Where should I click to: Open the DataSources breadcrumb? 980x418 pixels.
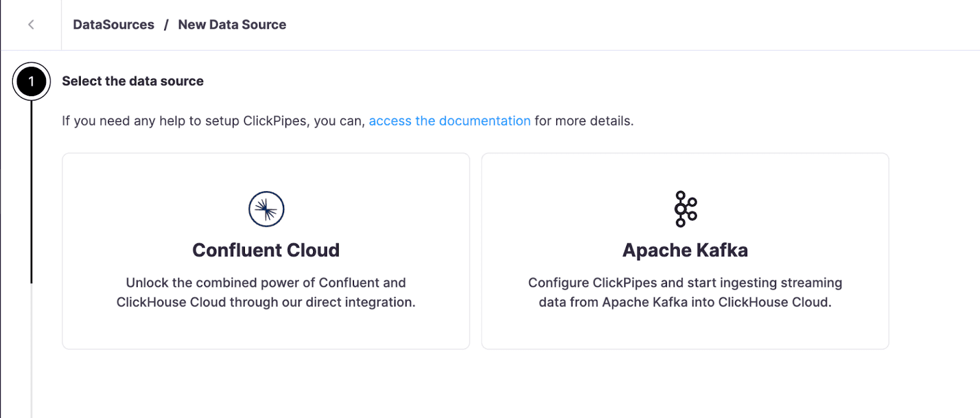tap(113, 25)
